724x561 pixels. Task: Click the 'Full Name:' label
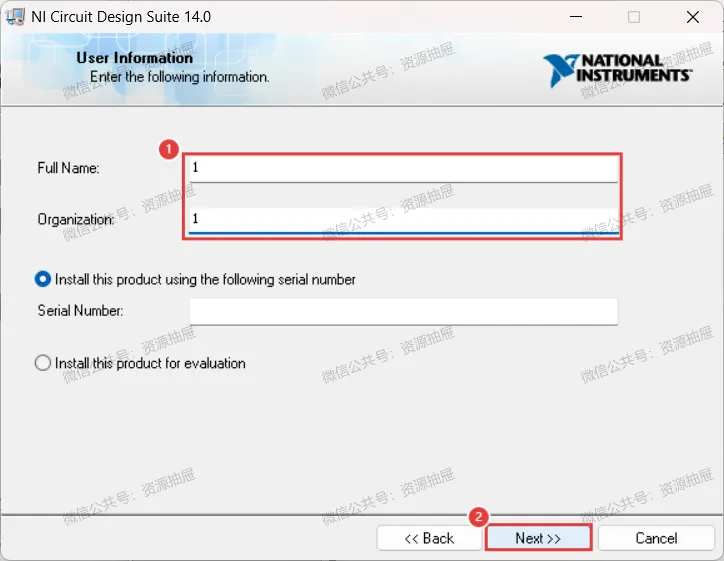tap(68, 168)
